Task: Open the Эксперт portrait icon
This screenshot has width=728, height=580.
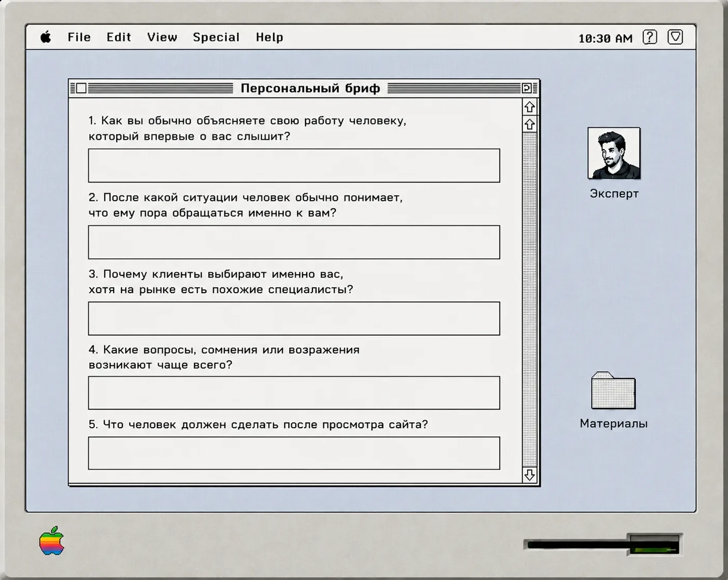Action: pos(614,153)
